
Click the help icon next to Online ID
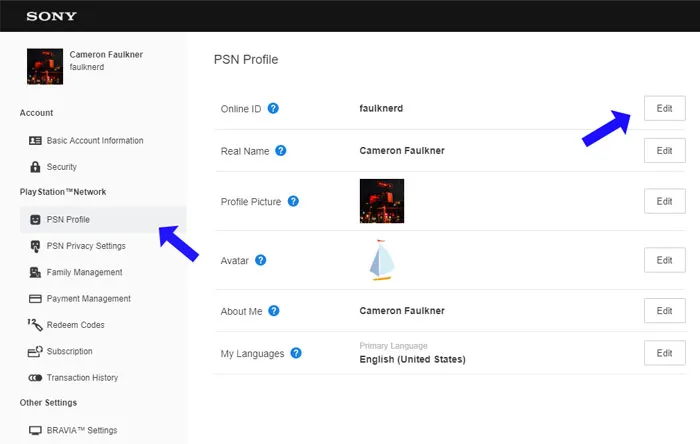tap(273, 108)
